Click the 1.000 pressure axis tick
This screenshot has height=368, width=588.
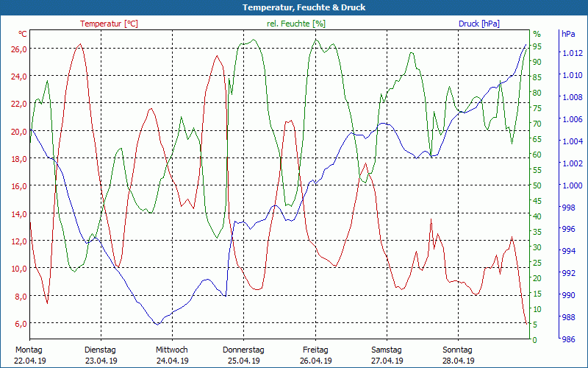coord(573,185)
